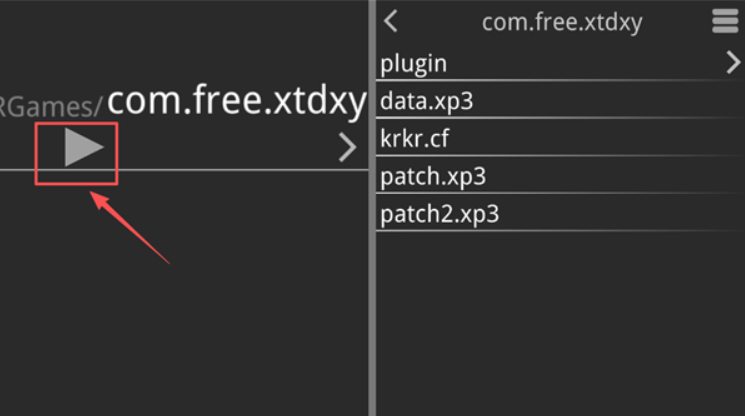Image resolution: width=745 pixels, height=416 pixels.
Task: Click the separator between data.xp3 and krkr.cf
Action: click(x=560, y=118)
